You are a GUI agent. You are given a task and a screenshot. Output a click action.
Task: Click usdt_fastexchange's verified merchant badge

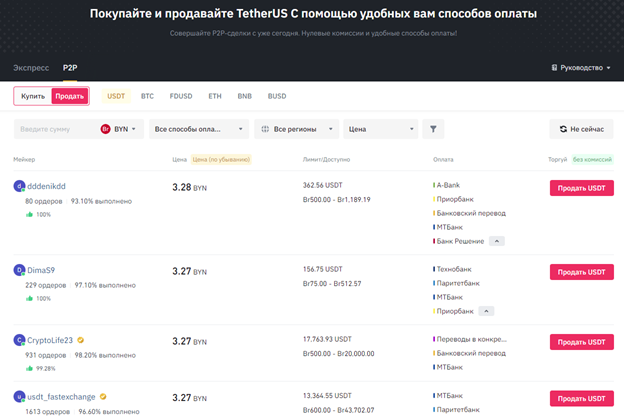tap(103, 397)
